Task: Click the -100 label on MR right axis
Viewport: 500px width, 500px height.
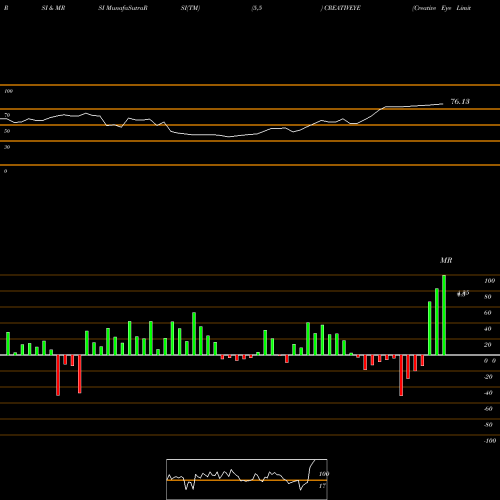Action: pyautogui.click(x=490, y=441)
